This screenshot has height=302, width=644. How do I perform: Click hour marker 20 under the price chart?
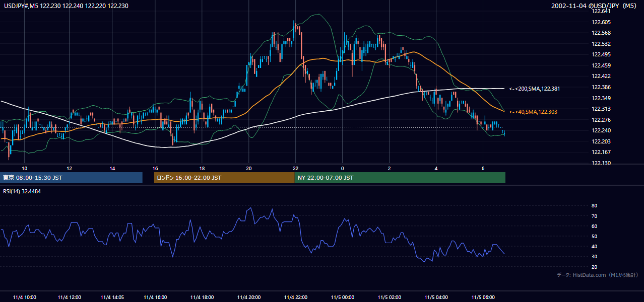[x=248, y=168]
